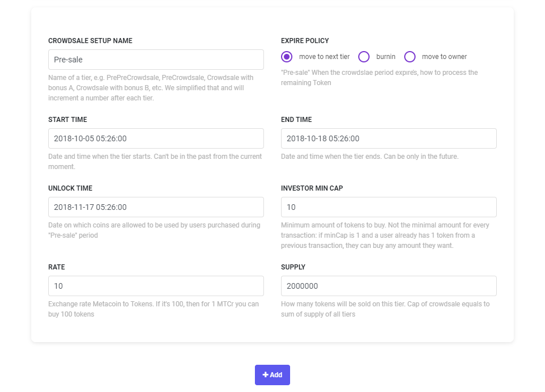Click the 'UNLOCK TIME' field label

[x=70, y=188]
